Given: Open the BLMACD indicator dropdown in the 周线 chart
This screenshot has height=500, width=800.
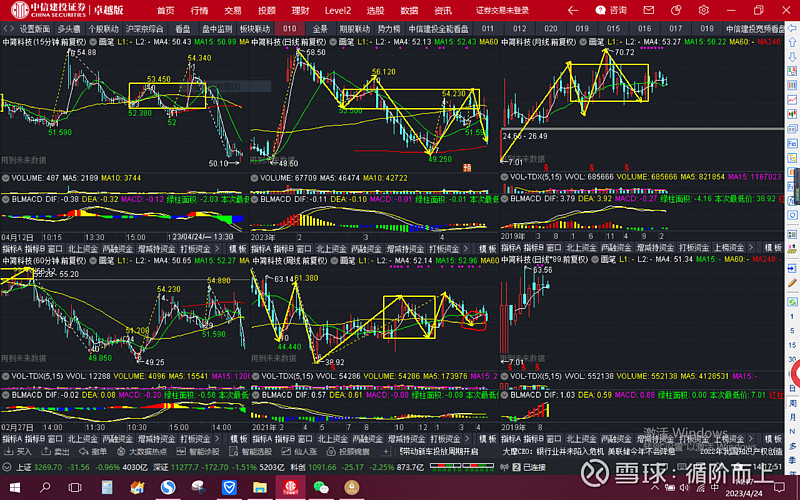Looking at the screenshot, I should (254, 395).
